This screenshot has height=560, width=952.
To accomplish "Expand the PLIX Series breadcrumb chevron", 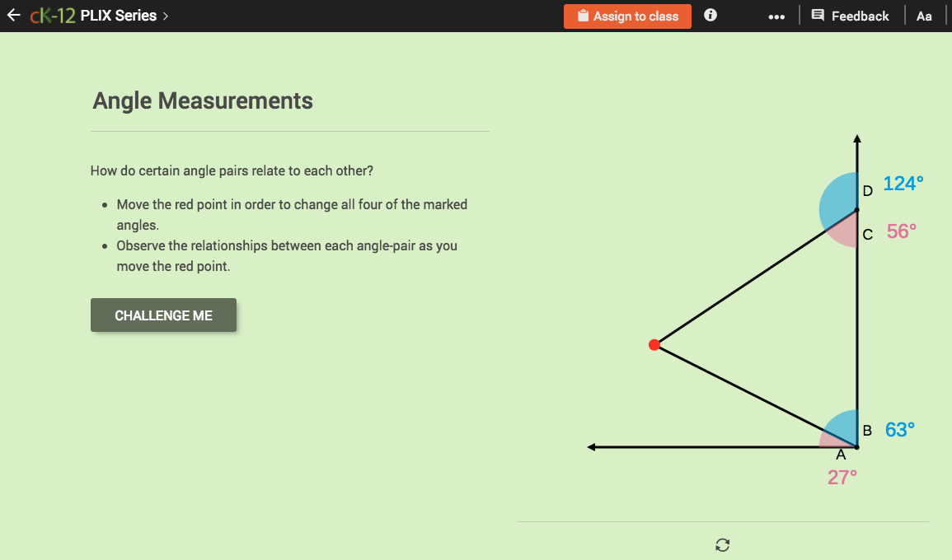I will [x=165, y=15].
